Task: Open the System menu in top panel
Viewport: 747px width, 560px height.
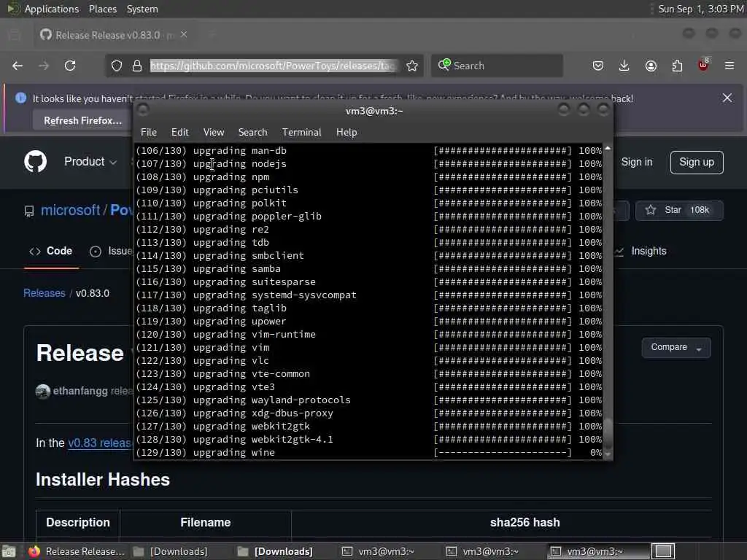Action: coord(142,9)
